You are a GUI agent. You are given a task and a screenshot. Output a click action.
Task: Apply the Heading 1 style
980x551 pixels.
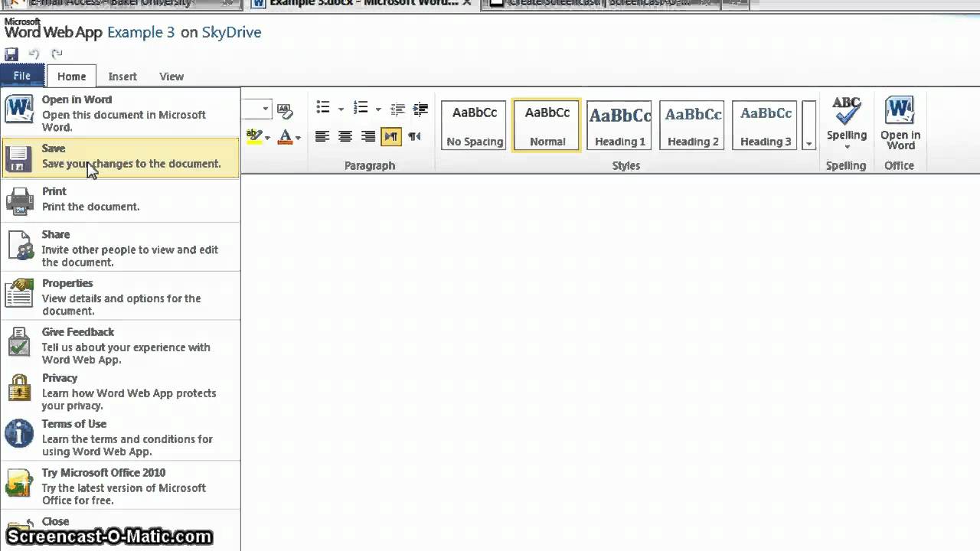619,125
